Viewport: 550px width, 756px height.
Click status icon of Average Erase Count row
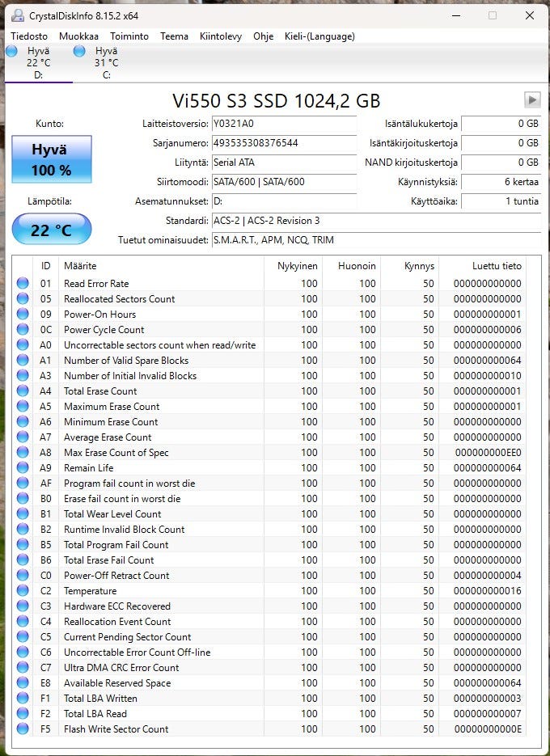23,437
